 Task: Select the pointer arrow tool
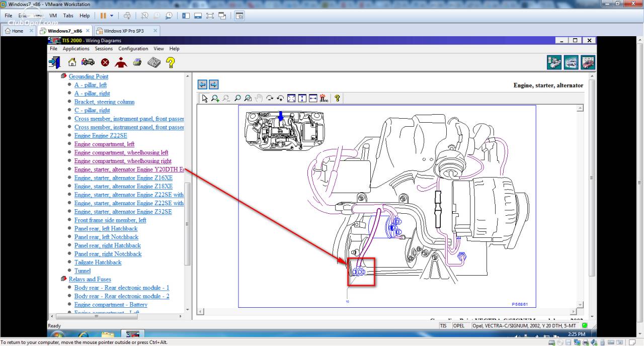[204, 99]
